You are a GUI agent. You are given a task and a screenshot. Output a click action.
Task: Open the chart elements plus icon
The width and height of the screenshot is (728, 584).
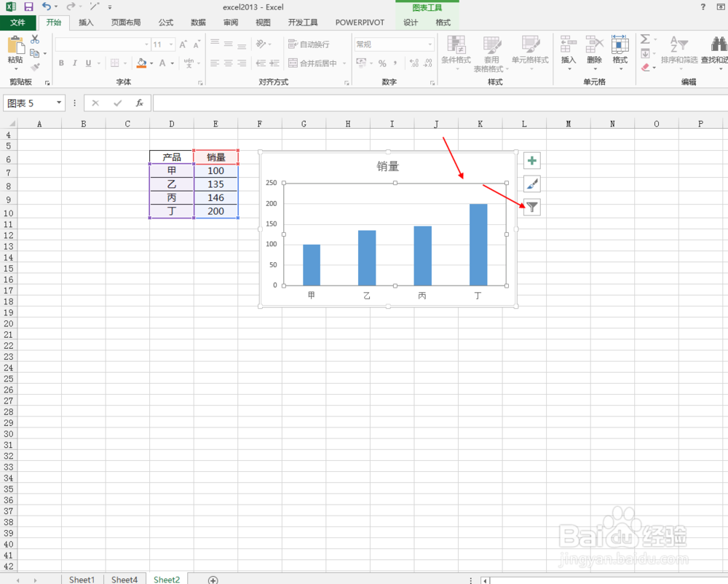click(x=531, y=160)
